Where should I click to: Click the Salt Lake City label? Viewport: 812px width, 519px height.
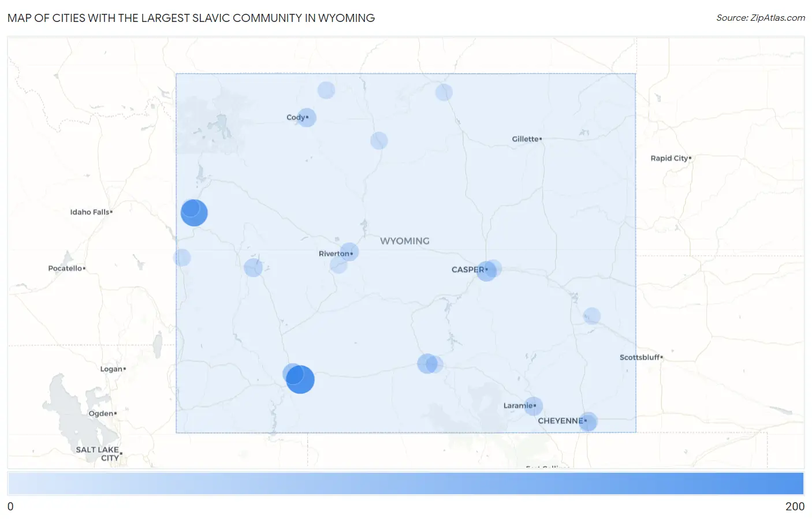(x=98, y=454)
